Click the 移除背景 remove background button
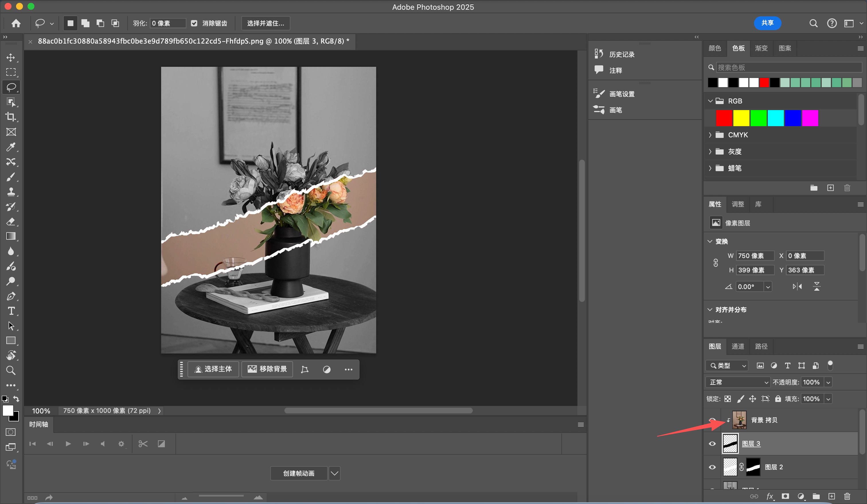867x504 pixels. [x=267, y=369]
